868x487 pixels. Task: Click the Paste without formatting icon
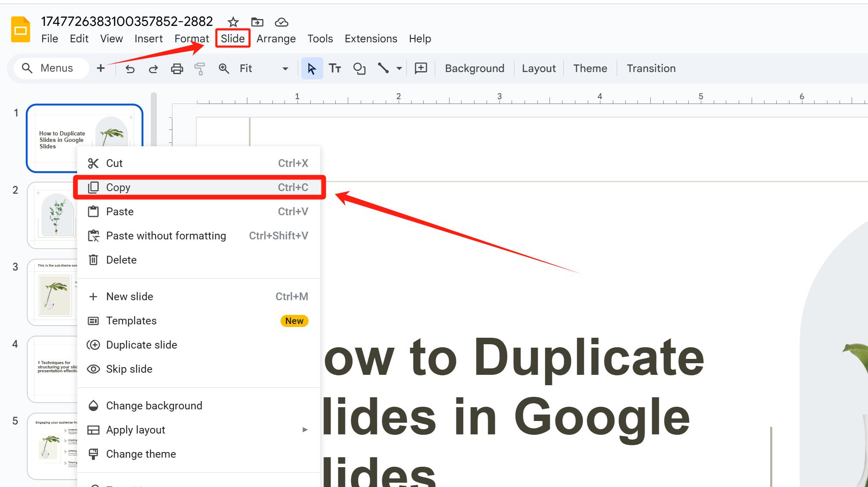click(94, 236)
